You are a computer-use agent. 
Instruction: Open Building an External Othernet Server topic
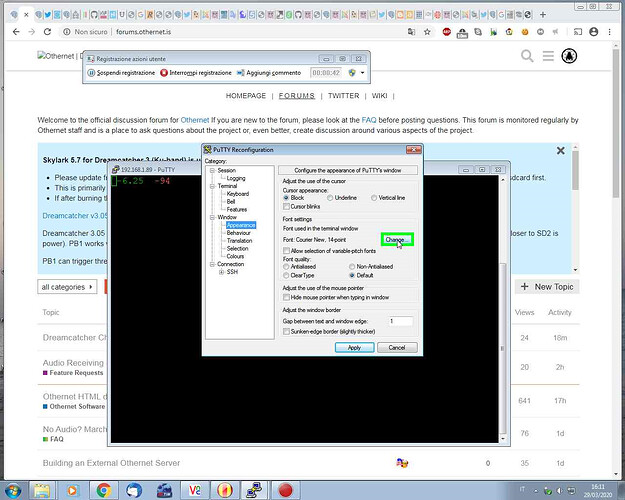point(111,463)
